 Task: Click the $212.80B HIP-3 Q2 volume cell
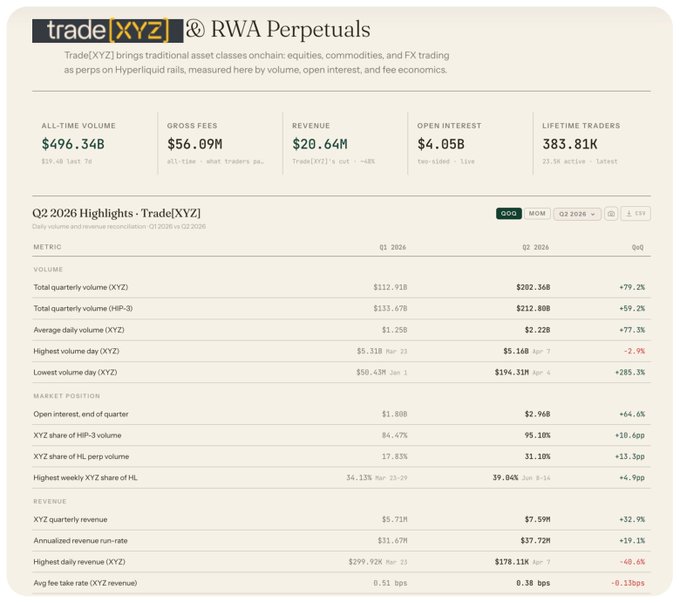click(x=533, y=308)
